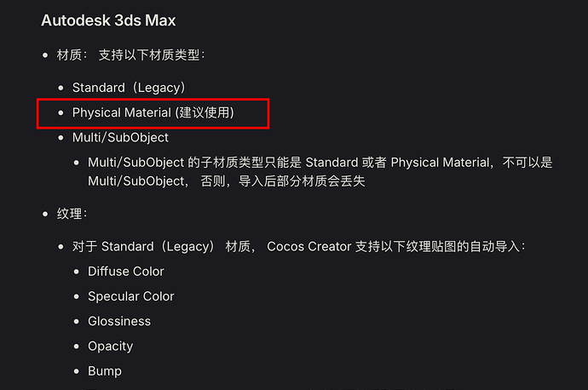The height and width of the screenshot is (390, 588).
Task: Click the highlighted "Physical Material (建议使用)" item
Action: [x=153, y=112]
